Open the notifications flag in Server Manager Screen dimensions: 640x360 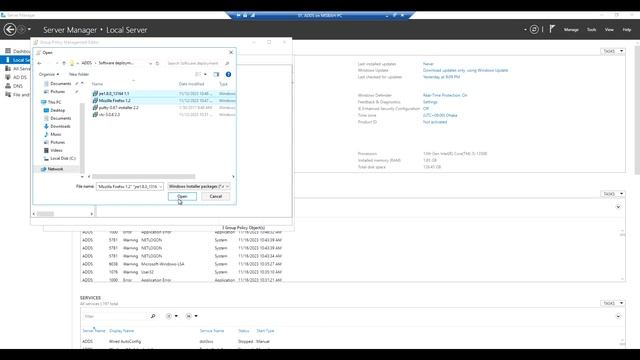click(x=552, y=29)
